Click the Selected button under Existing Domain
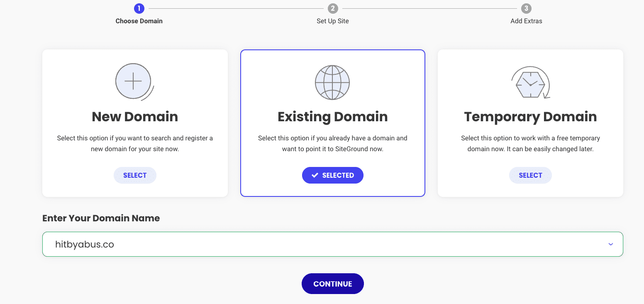Screen dimensions: 644x304 click(x=332, y=175)
